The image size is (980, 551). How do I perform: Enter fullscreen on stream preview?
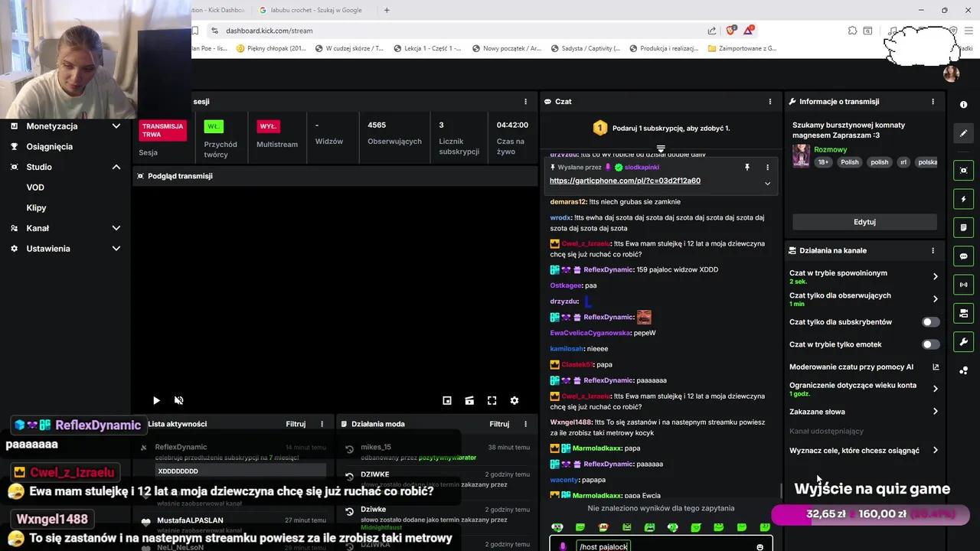coord(492,400)
